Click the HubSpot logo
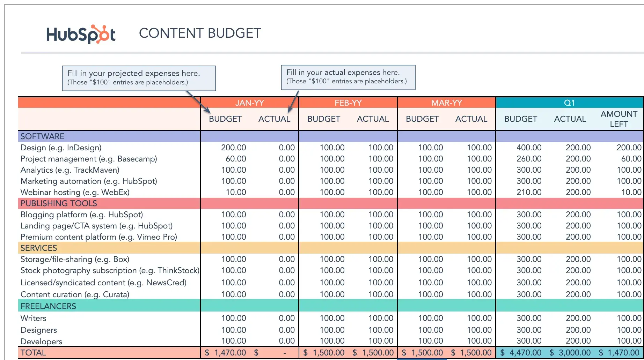Viewport: 644px width, 360px height. (81, 34)
